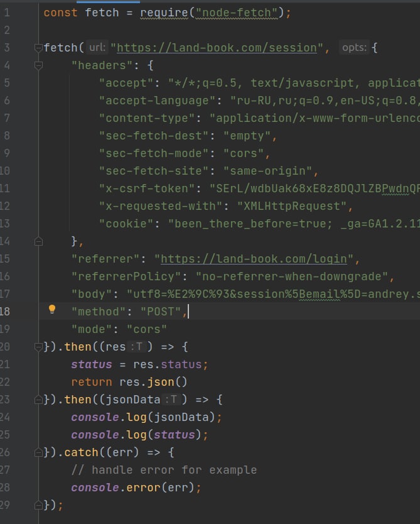420x524 pixels.
Task: Click the "content-type" header key
Action: pyautogui.click(x=147, y=118)
